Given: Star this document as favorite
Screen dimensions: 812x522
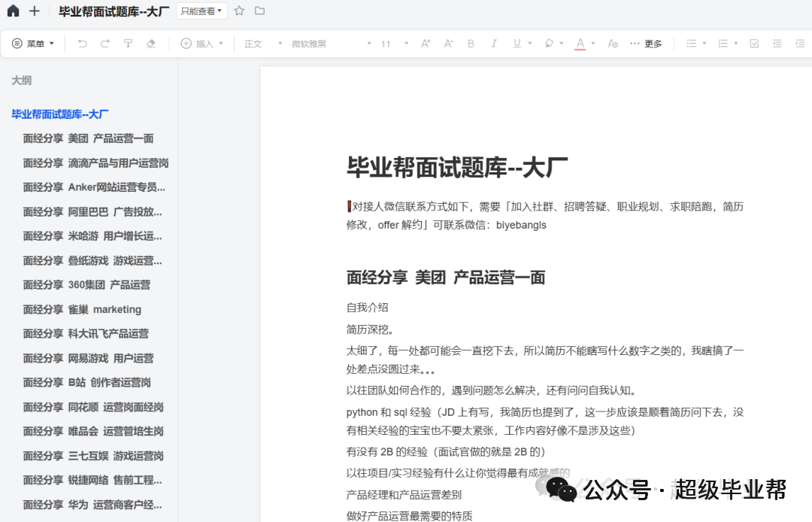Looking at the screenshot, I should [x=238, y=11].
